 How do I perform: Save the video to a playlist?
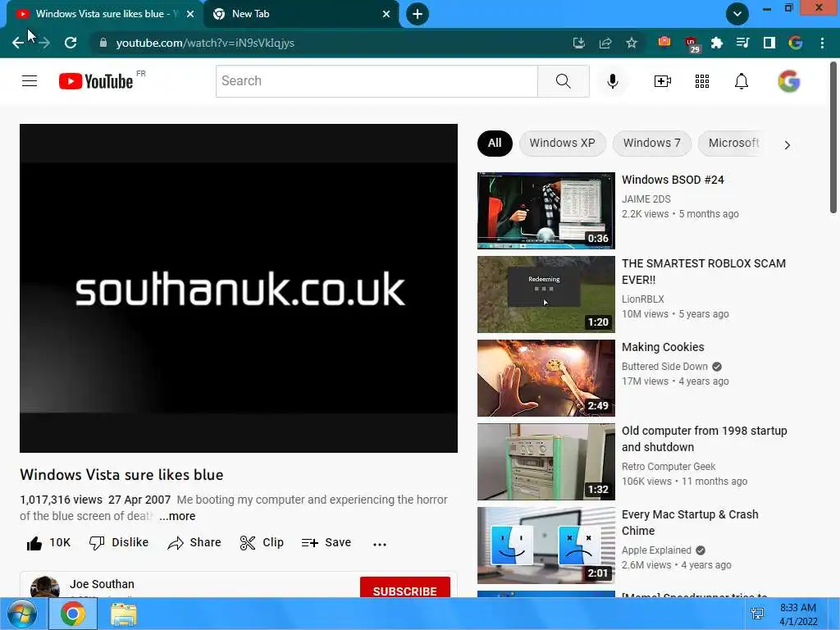click(x=326, y=543)
